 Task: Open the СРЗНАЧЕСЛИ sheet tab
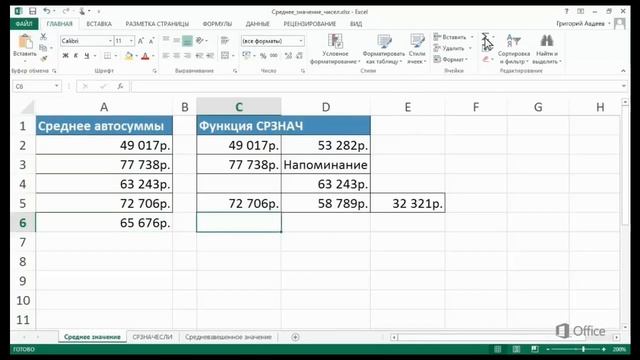[x=152, y=337]
